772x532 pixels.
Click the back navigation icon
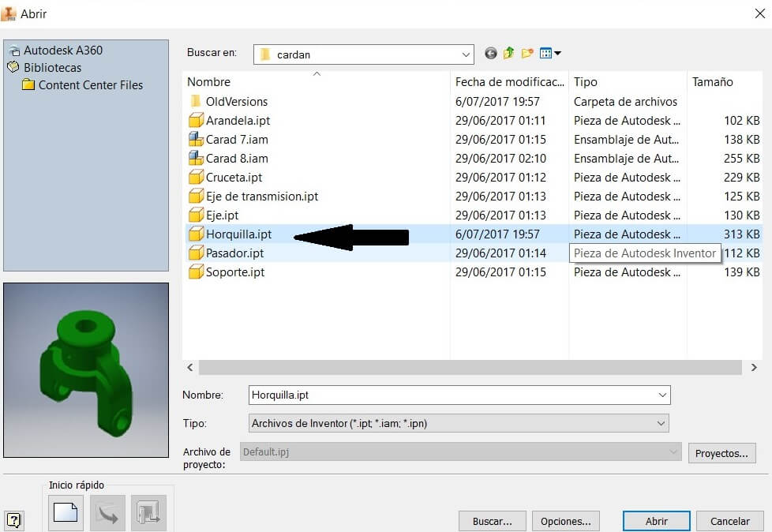coord(490,53)
